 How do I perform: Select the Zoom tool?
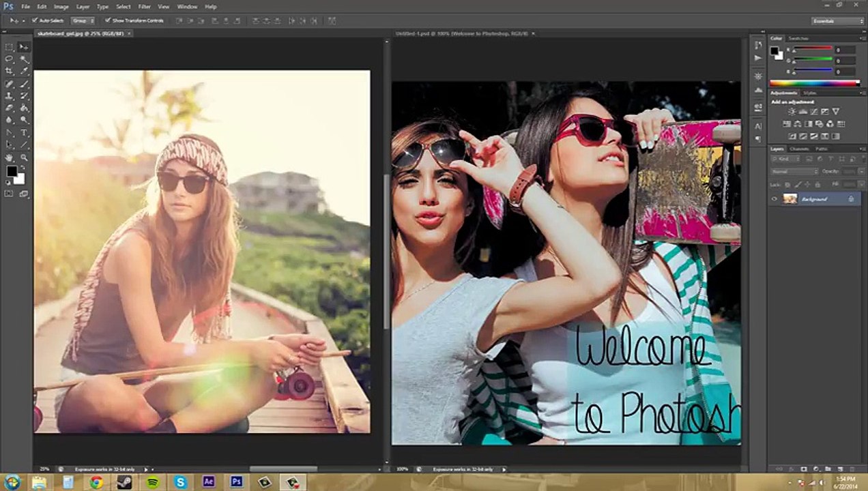tap(23, 158)
